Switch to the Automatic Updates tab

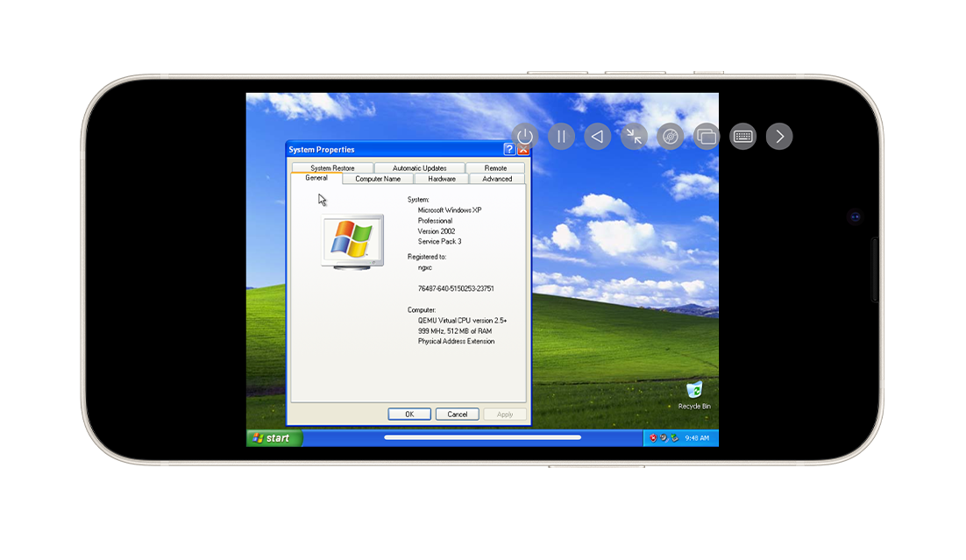[x=420, y=167]
